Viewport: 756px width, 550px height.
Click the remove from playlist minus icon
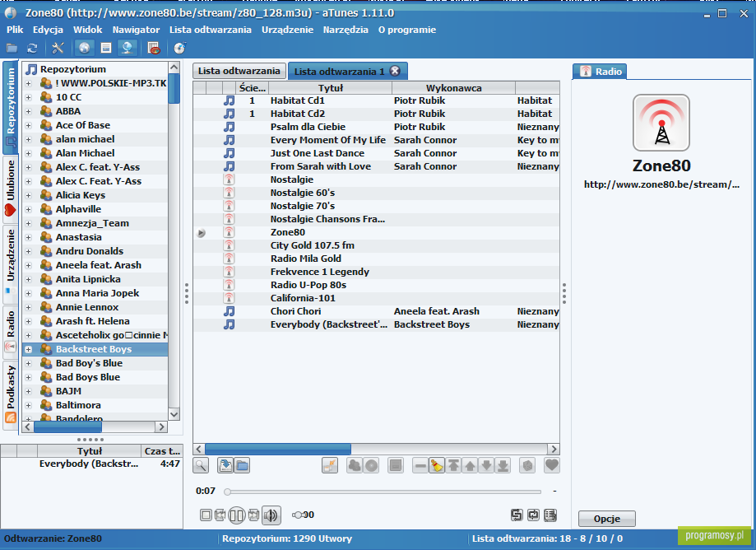coord(420,465)
